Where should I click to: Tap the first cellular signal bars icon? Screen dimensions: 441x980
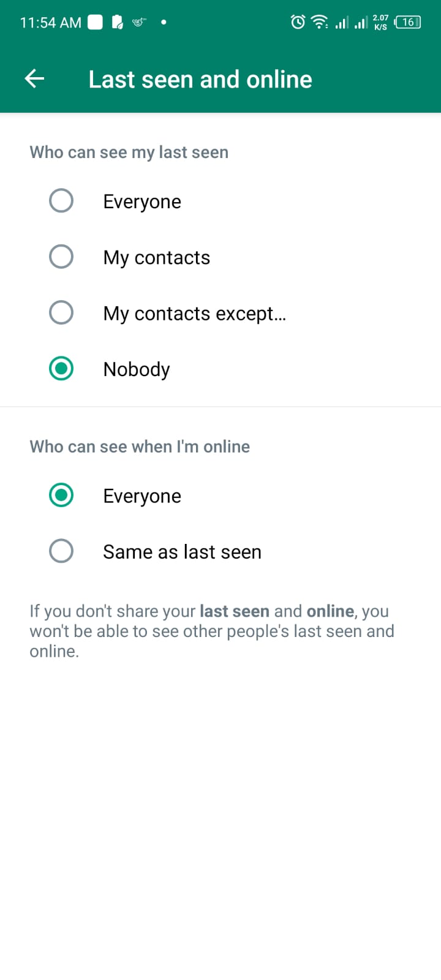tap(341, 23)
